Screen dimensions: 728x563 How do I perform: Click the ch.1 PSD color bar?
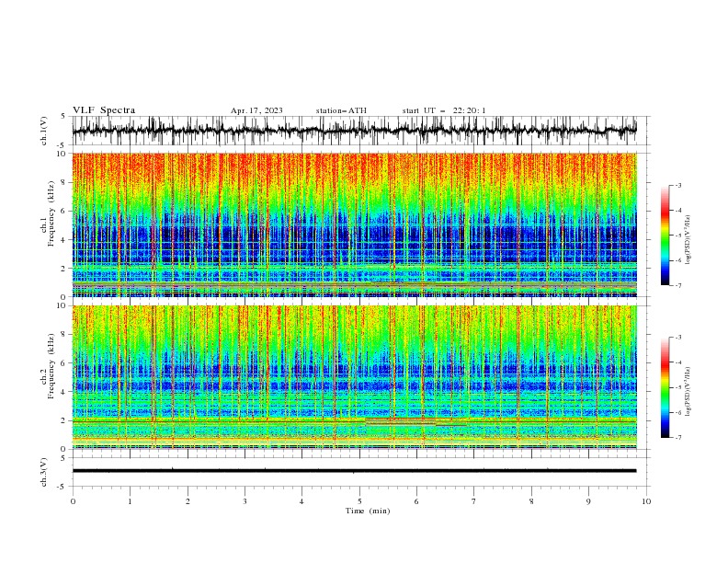pos(665,235)
